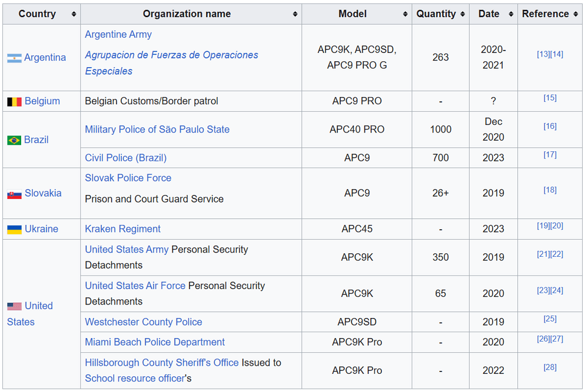This screenshot has height=391, width=588.
Task: Select the APC40 PRO model cell
Action: (x=357, y=130)
